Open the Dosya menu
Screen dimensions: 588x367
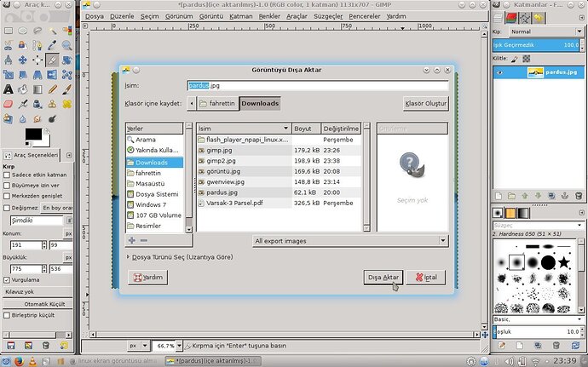pyautogui.click(x=95, y=16)
